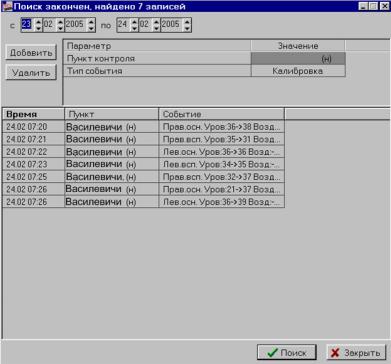Click event Лев.осн. Уров:36->36
The height and width of the screenshot is (364, 391).
pos(221,152)
